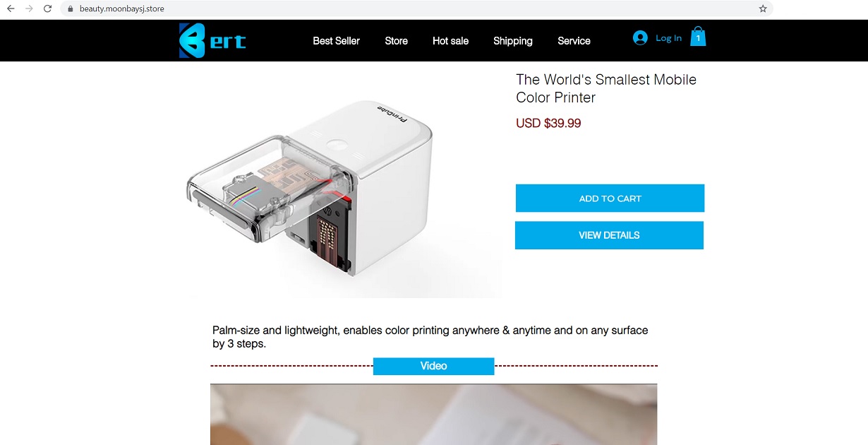Viewport: 868px width, 445px height.
Task: Click the blue Video label button
Action: 433,366
